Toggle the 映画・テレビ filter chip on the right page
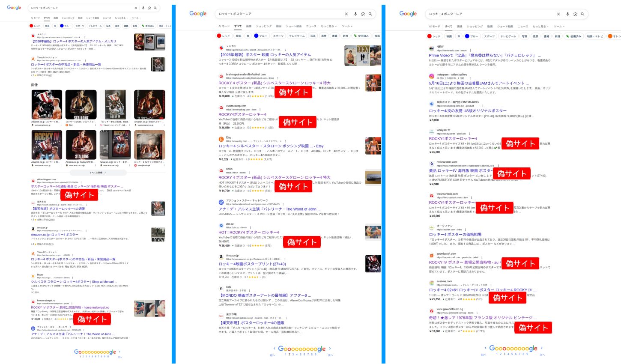The image size is (621, 364). pyautogui.click(x=595, y=36)
